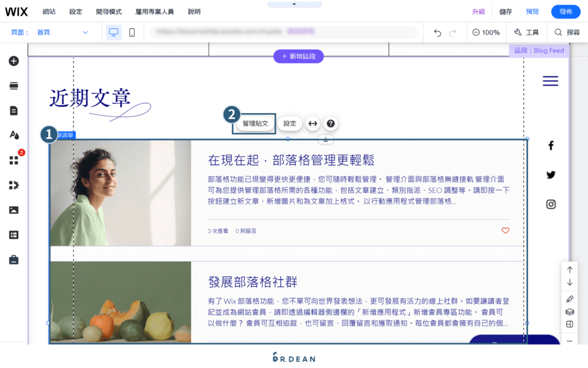Adjust zoom using the 100% control
Image resolution: width=588 pixels, height=368 pixels.
click(x=486, y=32)
